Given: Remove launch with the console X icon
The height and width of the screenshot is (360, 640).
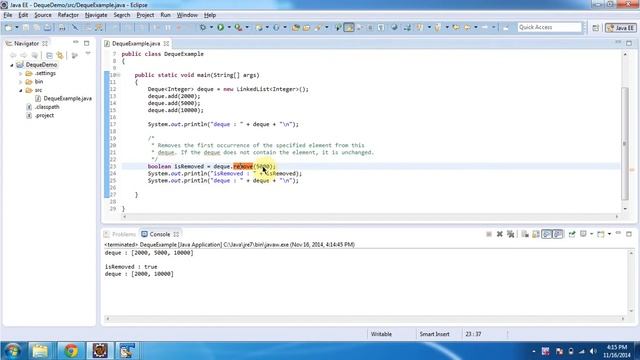Looking at the screenshot, I should coord(500,234).
